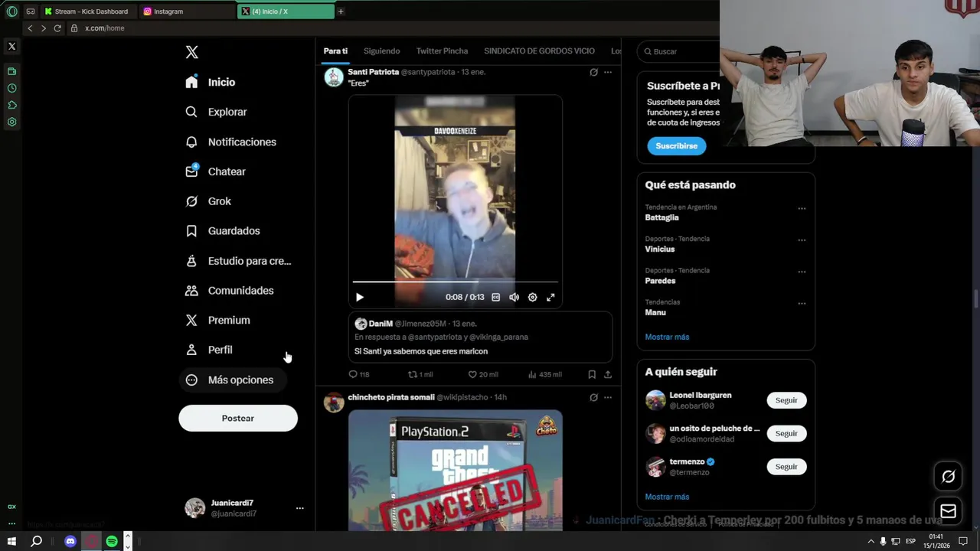This screenshot has width=980, height=551.
Task: Open options for the Paredes trend
Action: [x=802, y=272]
